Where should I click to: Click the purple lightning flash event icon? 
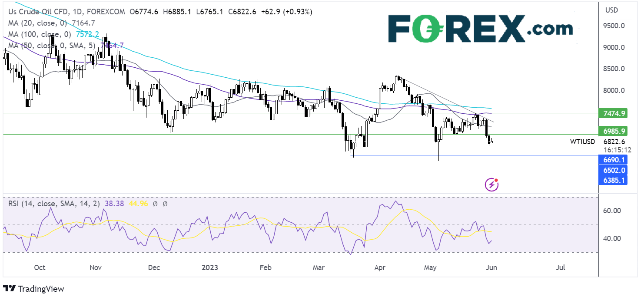tap(491, 185)
